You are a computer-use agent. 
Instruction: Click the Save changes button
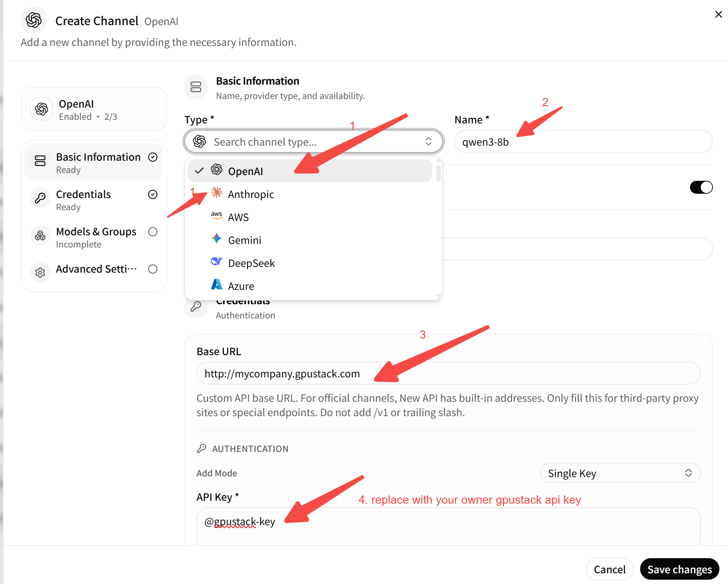coord(680,569)
